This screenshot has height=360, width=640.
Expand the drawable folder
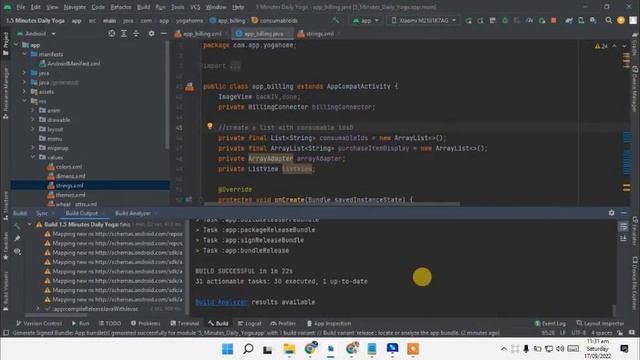[x=33, y=120]
